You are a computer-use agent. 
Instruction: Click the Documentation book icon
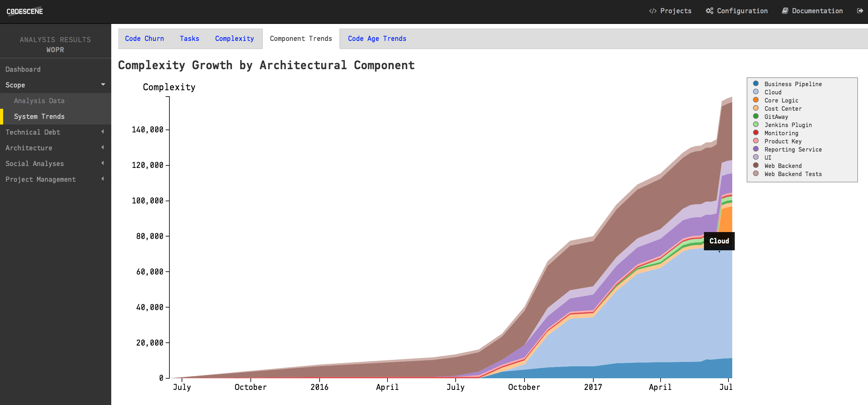pyautogui.click(x=785, y=11)
